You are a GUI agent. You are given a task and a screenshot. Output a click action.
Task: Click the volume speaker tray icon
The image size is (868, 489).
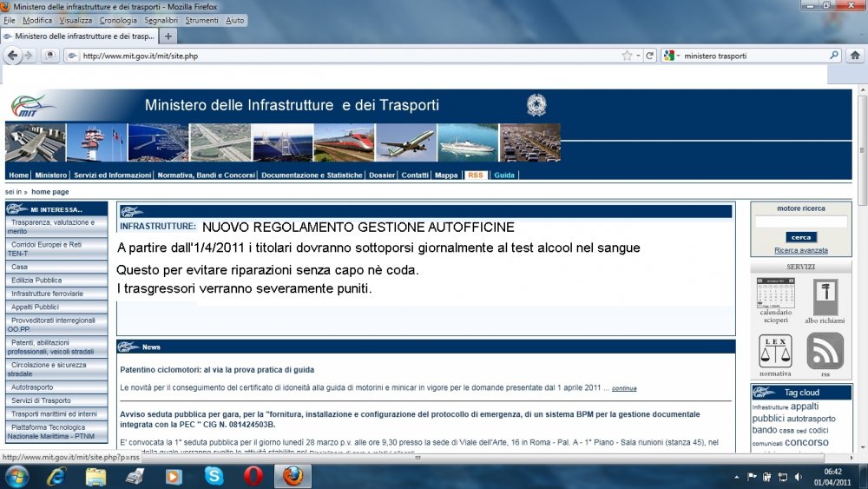[798, 476]
